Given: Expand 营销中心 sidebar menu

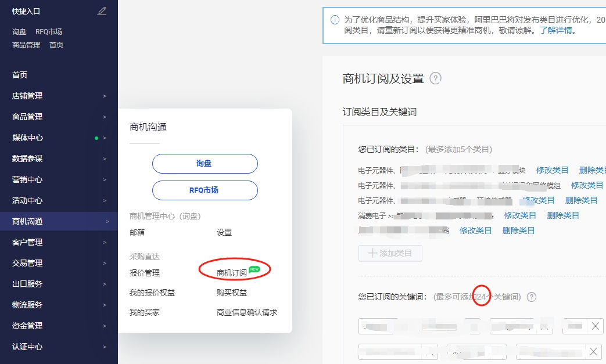Looking at the screenshot, I should [x=59, y=179].
